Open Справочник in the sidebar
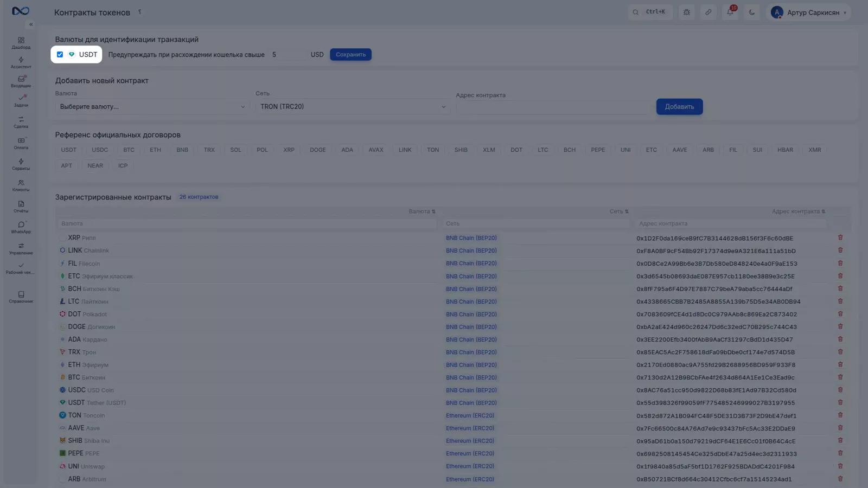Screen dimensions: 868x488 coord(21,297)
